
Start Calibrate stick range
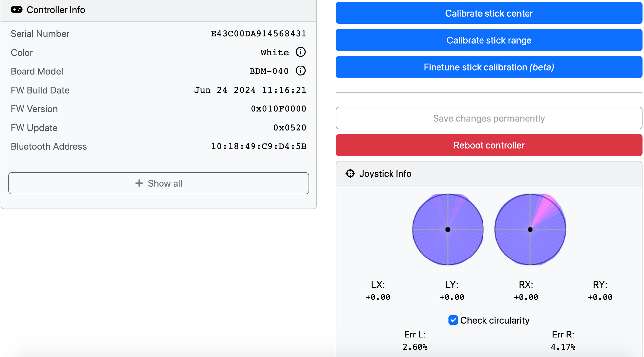[x=489, y=40]
